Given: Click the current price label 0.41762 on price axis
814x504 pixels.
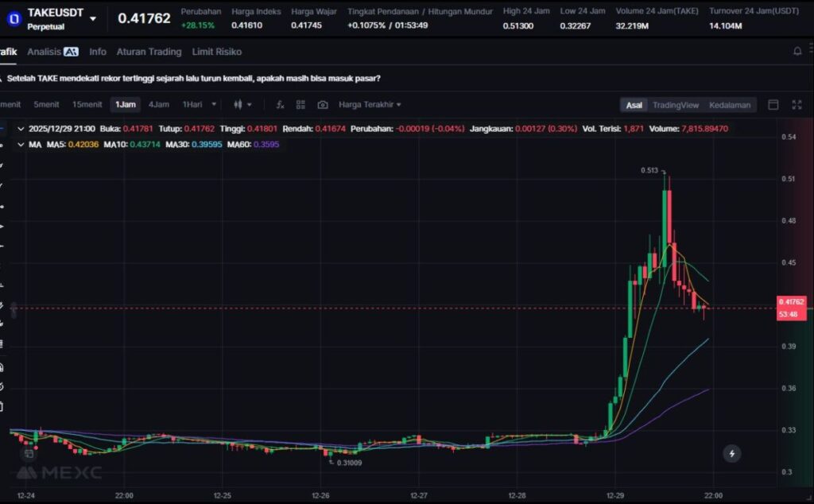Looking at the screenshot, I should 792,302.
